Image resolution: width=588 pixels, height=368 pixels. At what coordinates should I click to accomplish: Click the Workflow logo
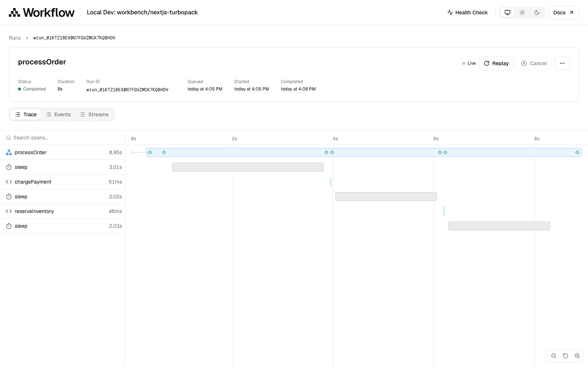[42, 13]
